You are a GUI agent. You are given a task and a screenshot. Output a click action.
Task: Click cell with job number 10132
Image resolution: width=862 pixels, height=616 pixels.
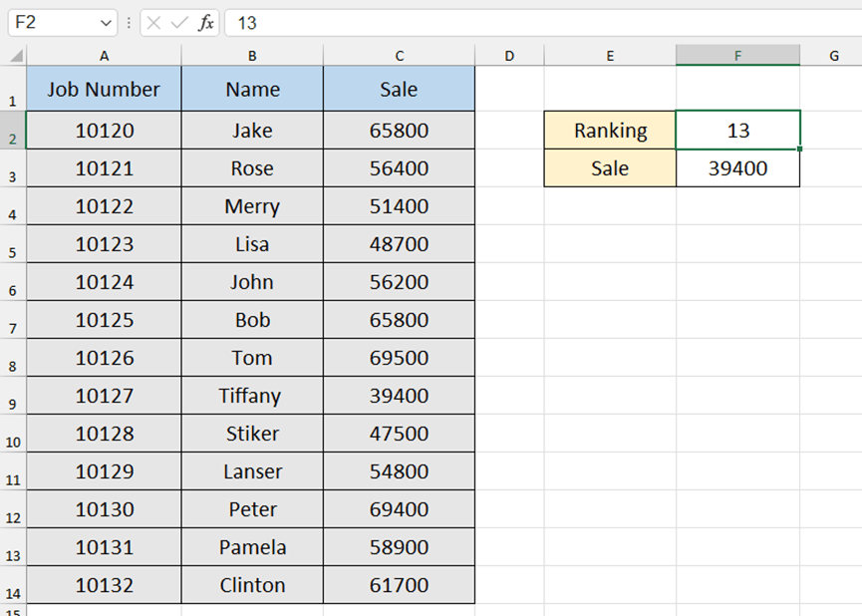(x=104, y=585)
